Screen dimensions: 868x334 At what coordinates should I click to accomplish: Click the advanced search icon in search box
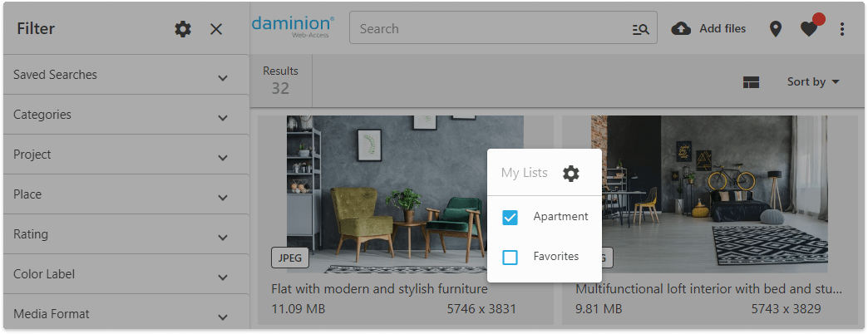640,29
